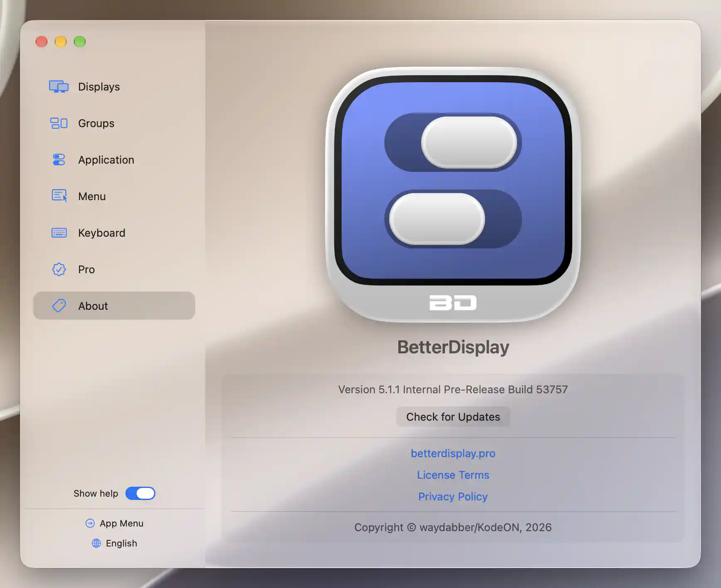The height and width of the screenshot is (588, 721).
Task: Select the About sidebar label
Action: click(x=93, y=306)
